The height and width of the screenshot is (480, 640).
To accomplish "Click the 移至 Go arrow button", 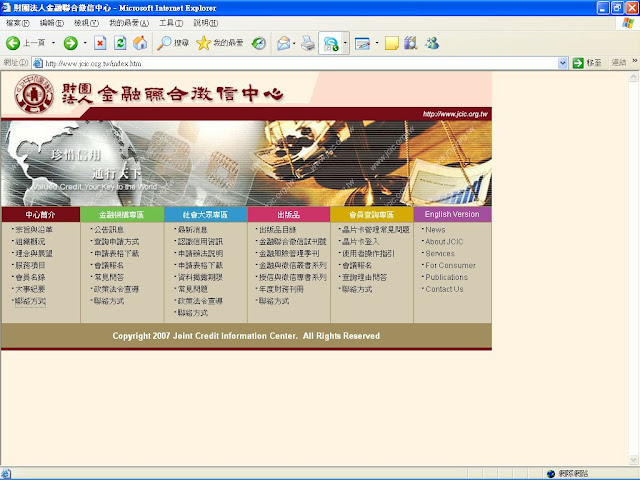I will pyautogui.click(x=587, y=63).
